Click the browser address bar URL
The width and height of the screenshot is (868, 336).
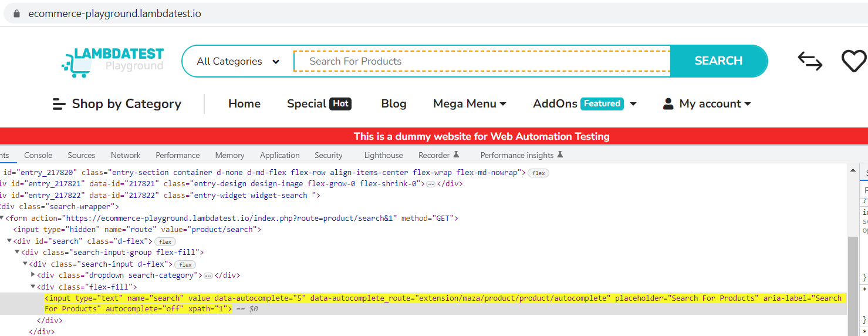point(115,13)
